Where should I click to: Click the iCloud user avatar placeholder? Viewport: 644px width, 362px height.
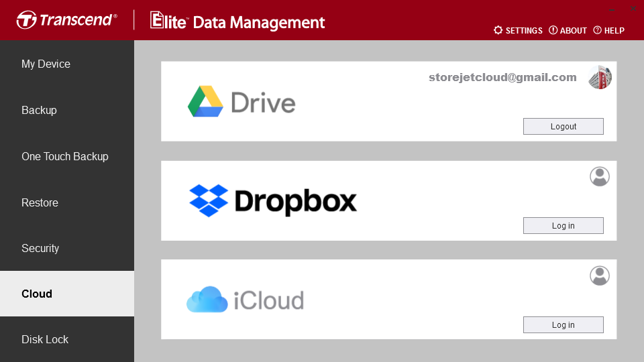[x=599, y=276]
